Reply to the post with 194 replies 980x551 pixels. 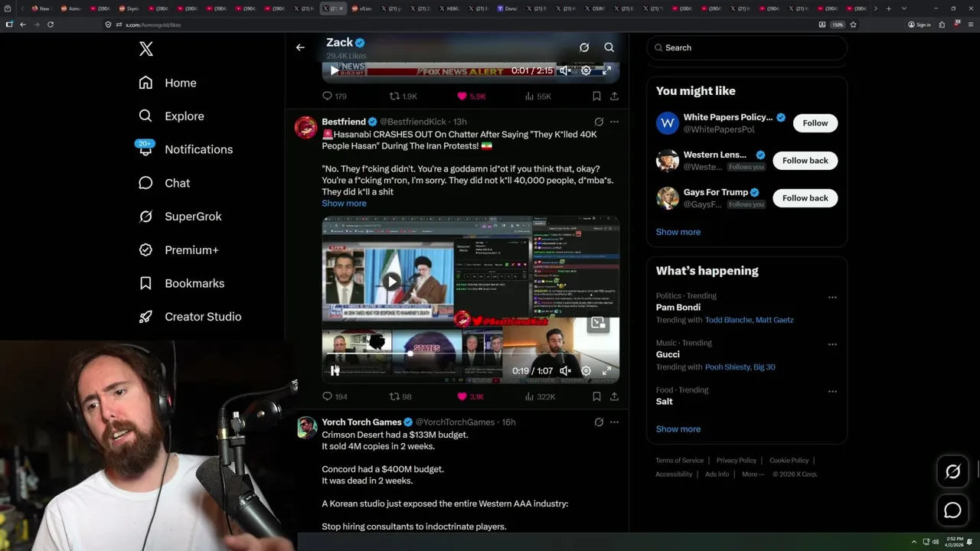tap(335, 396)
